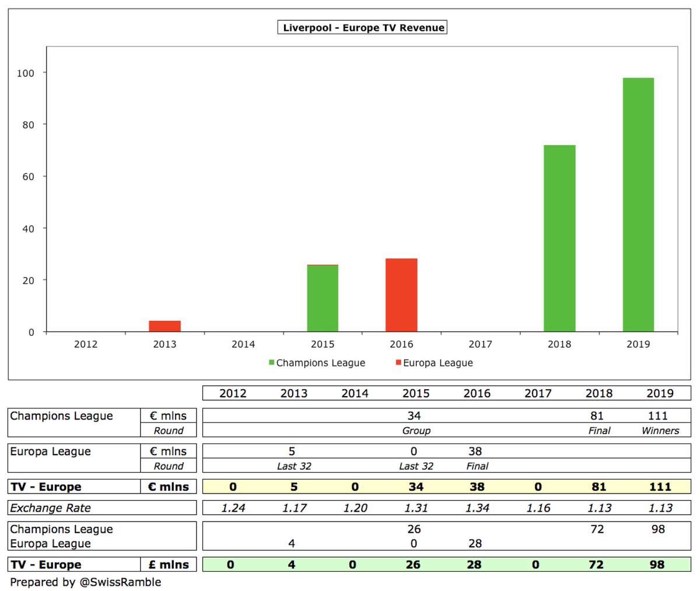Click the 100 y-axis label
Viewport: 700px width, 591px height.
pos(26,73)
